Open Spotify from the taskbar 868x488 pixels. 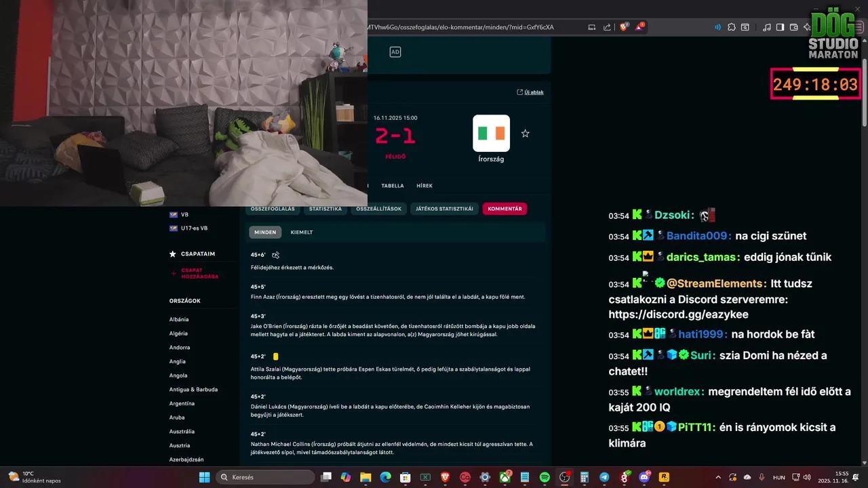pos(545,477)
